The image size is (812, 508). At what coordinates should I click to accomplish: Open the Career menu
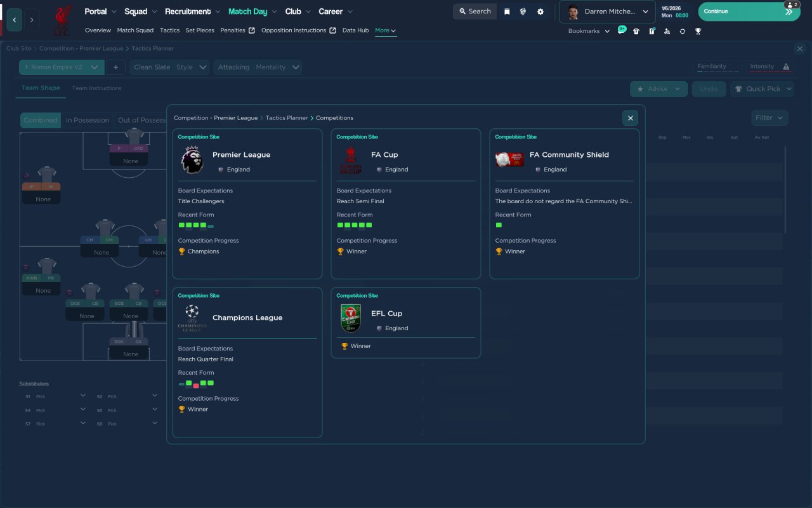(336, 11)
